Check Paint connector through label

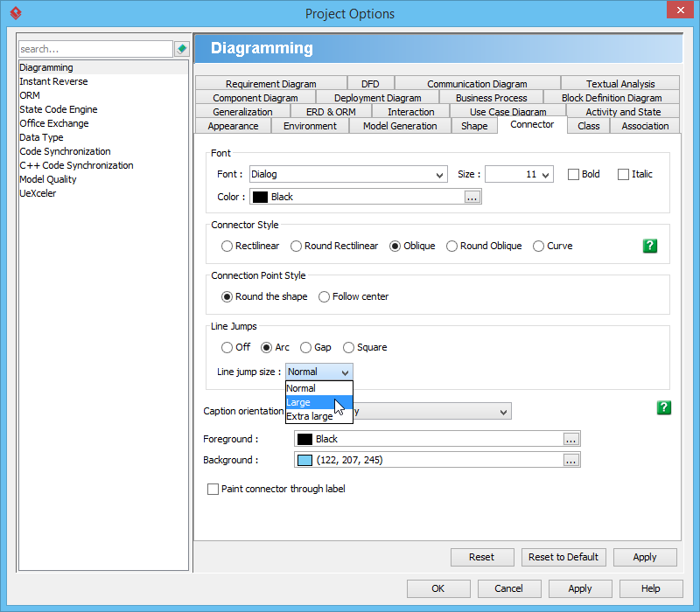[213, 489]
